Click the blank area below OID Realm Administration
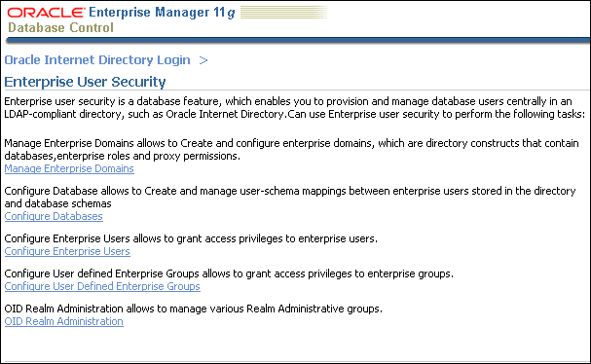The height and width of the screenshot is (364, 591). click(296, 345)
